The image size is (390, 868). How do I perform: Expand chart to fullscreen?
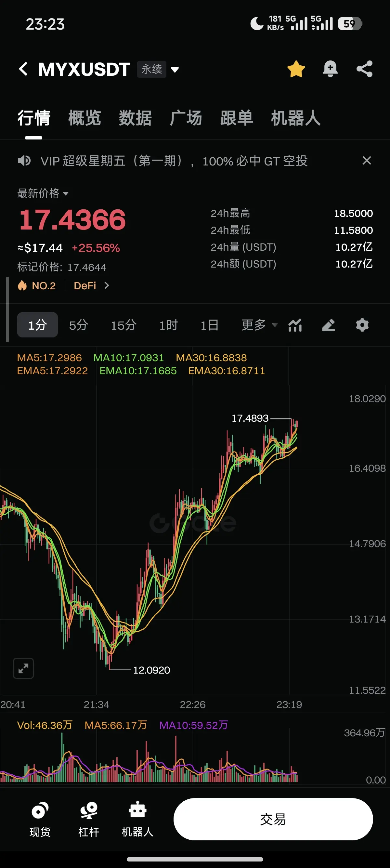click(x=23, y=668)
